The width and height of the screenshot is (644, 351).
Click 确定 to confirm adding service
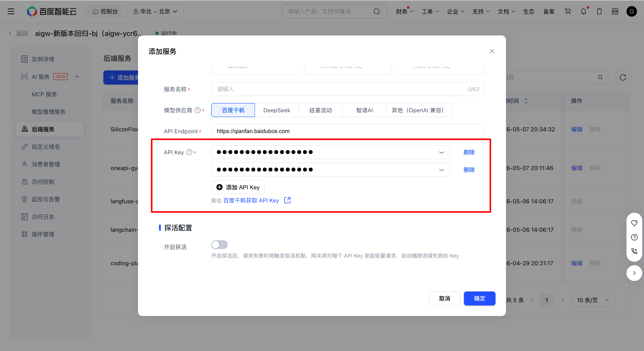[479, 298]
